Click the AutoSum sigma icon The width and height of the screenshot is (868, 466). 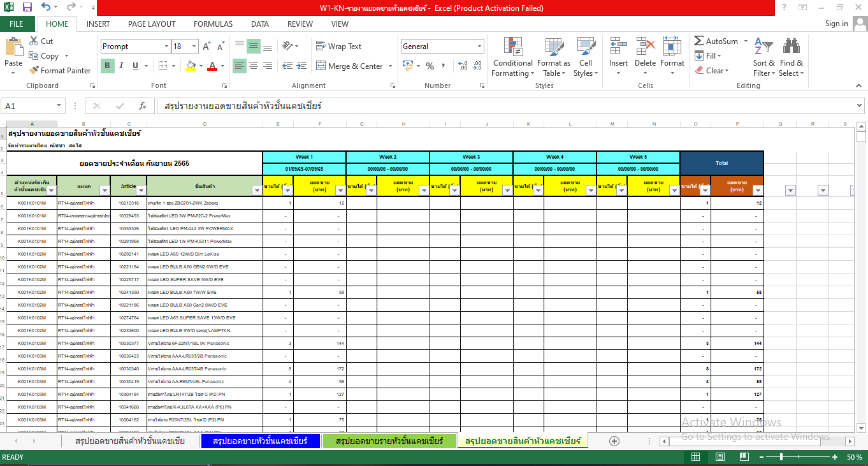click(x=699, y=41)
